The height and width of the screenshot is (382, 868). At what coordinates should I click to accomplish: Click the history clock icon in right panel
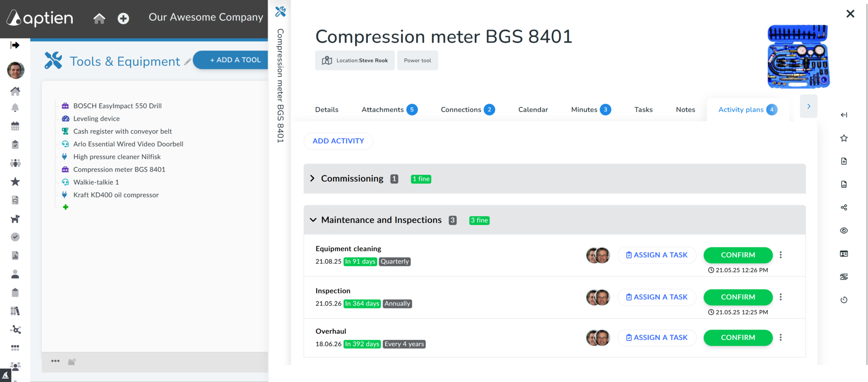tap(844, 300)
